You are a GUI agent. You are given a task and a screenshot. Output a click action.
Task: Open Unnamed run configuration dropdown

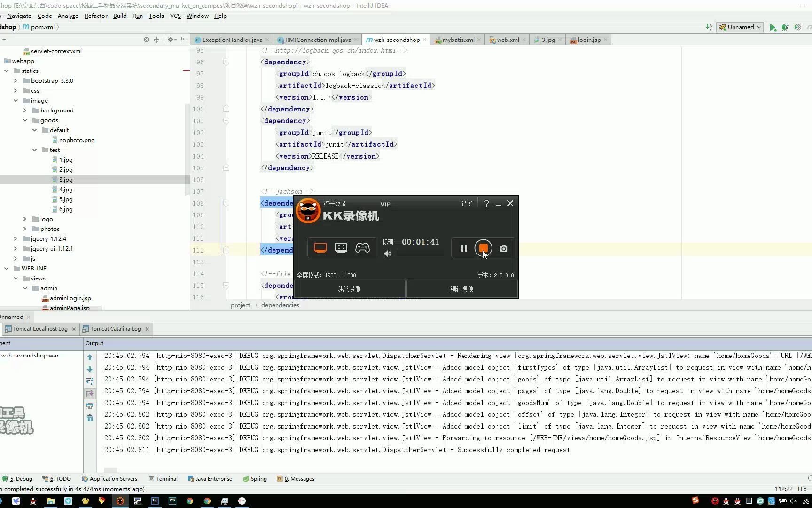[x=741, y=27]
